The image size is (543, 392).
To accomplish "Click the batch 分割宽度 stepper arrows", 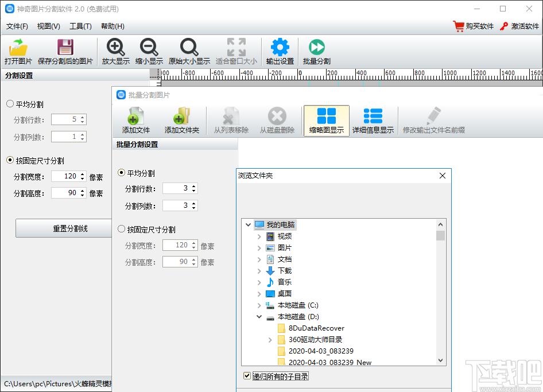I will (x=194, y=245).
